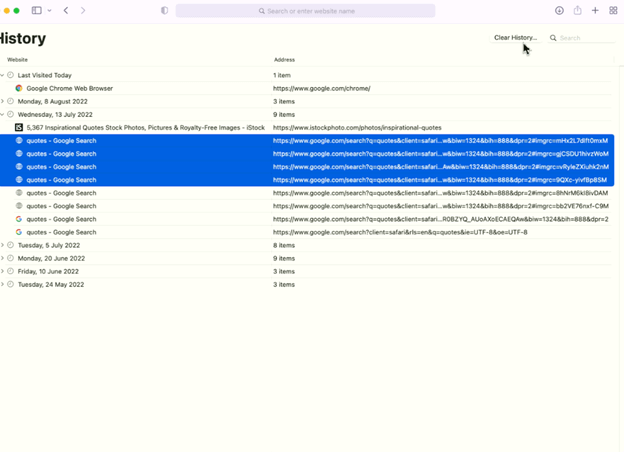Image resolution: width=624 pixels, height=452 pixels.
Task: Sort by Website column header
Action: 18,60
